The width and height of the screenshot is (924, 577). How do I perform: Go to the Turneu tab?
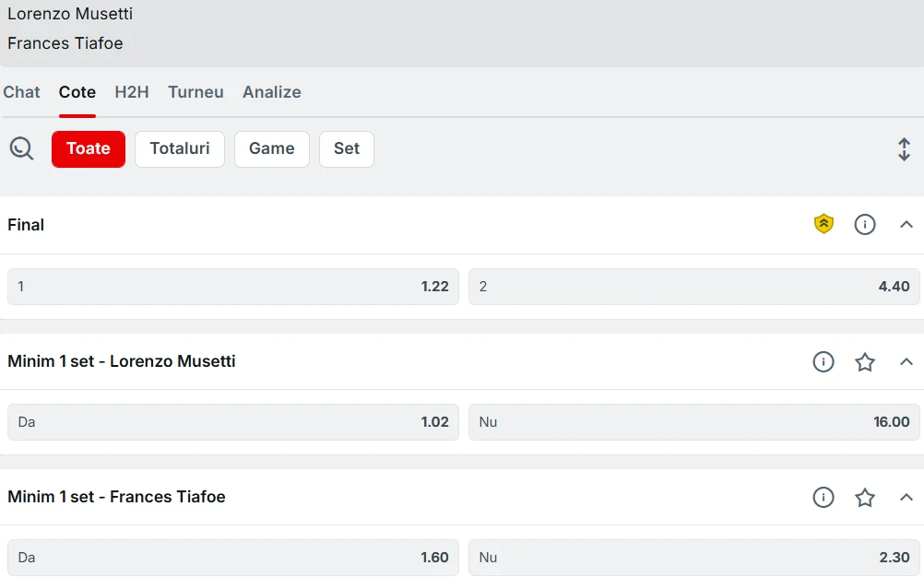(195, 92)
